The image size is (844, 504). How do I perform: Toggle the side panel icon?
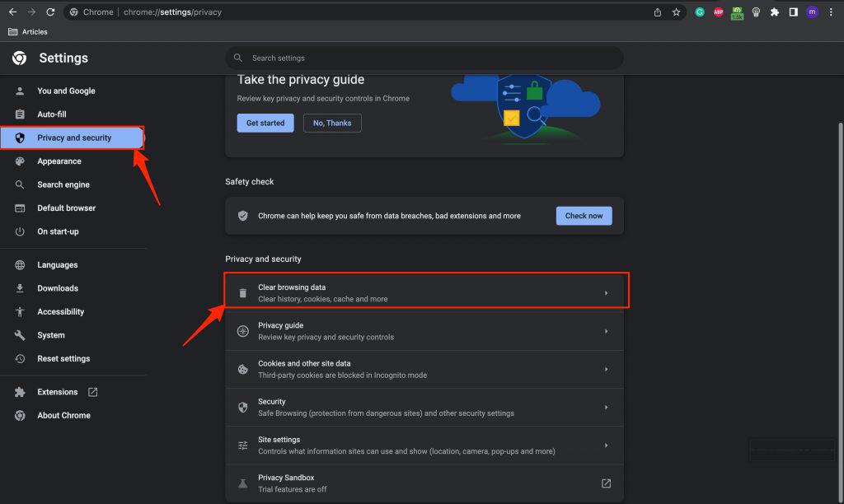pos(794,12)
